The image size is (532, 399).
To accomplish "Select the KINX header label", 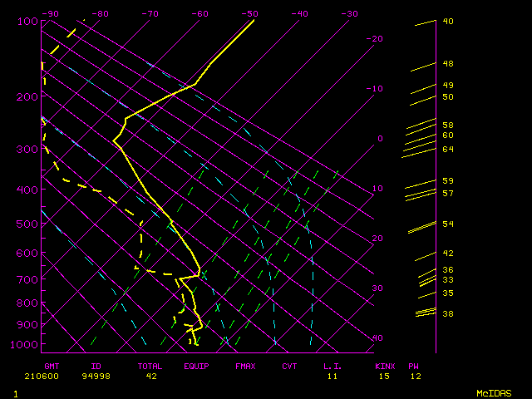I will pos(385,366).
